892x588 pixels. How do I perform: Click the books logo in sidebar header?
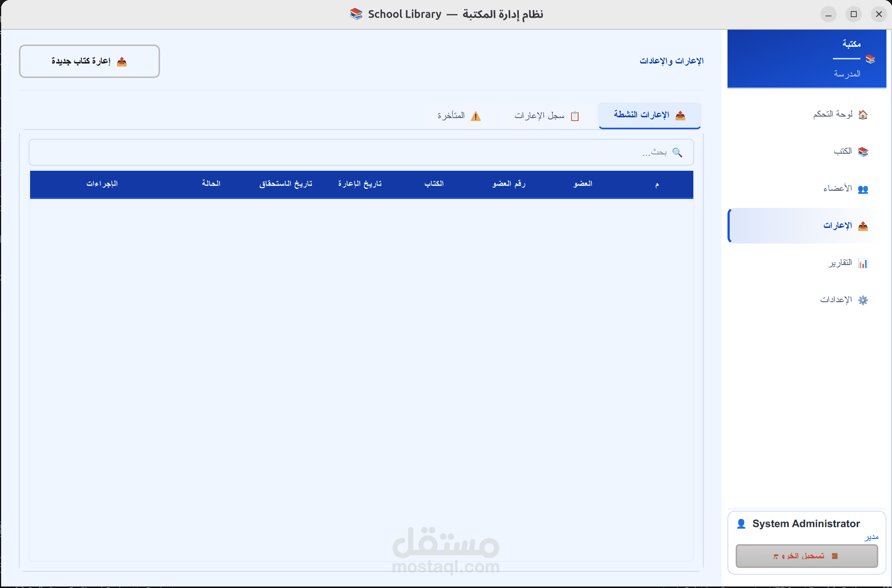(x=870, y=59)
